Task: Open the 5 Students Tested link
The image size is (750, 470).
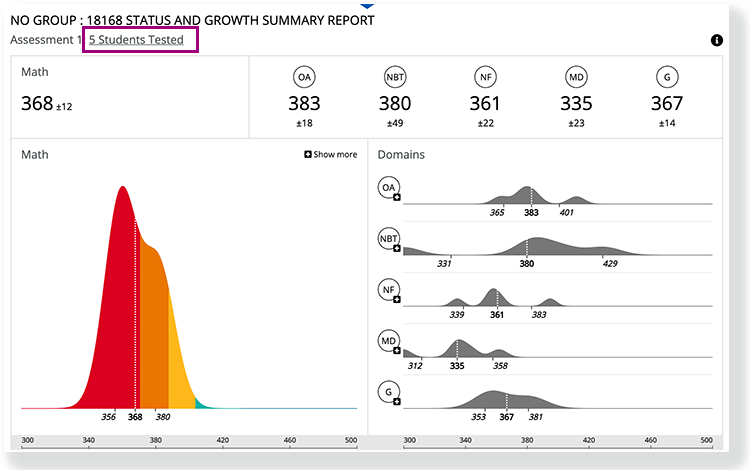Action: 136,40
